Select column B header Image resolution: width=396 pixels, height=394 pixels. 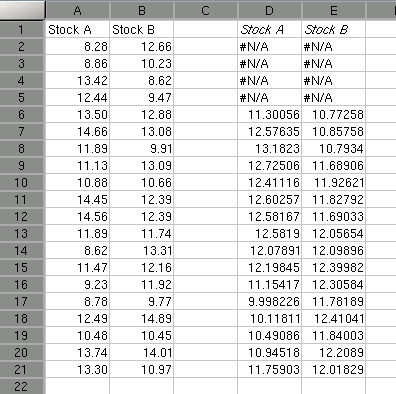[x=142, y=11]
